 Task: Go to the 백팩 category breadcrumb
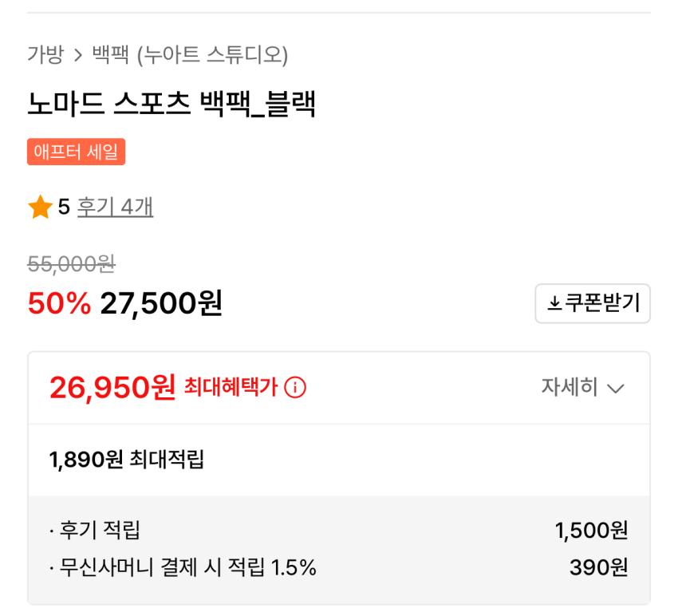pos(110,55)
